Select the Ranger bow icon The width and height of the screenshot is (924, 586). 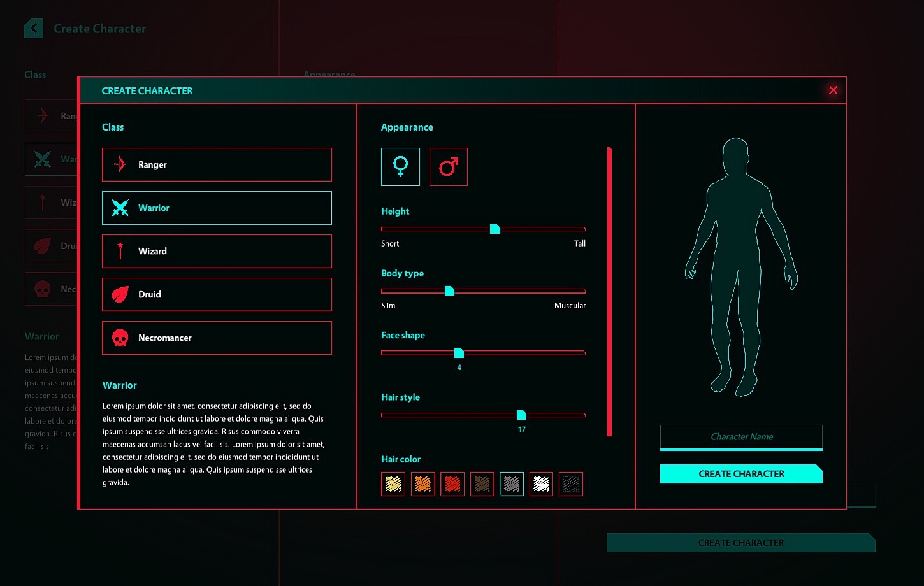pyautogui.click(x=119, y=164)
